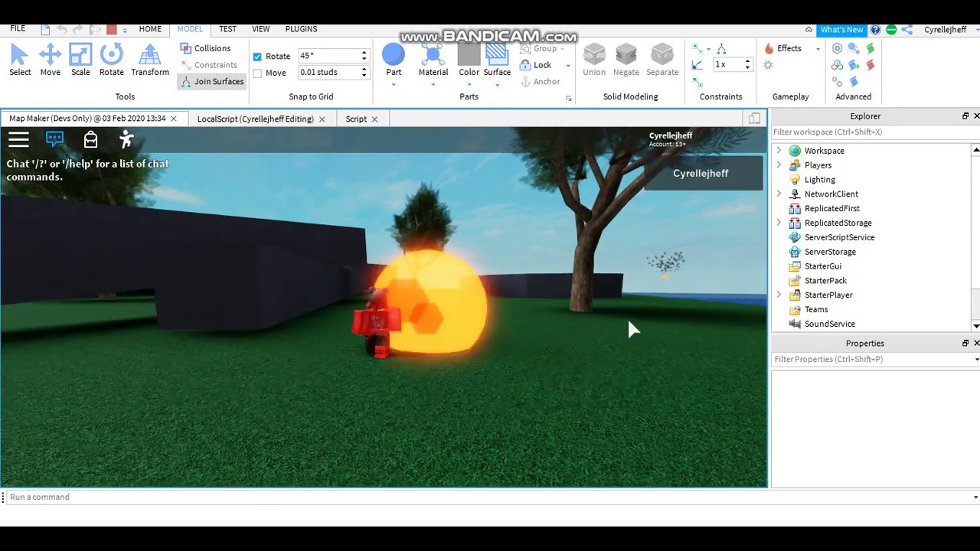The image size is (980, 551).
Task: Activate the Move tool
Action: pos(50,60)
